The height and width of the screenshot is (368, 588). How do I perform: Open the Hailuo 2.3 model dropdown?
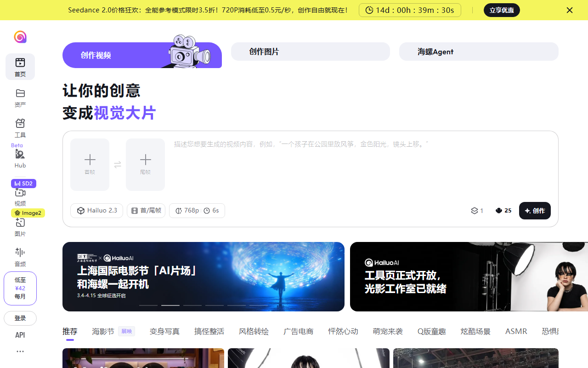pos(96,211)
